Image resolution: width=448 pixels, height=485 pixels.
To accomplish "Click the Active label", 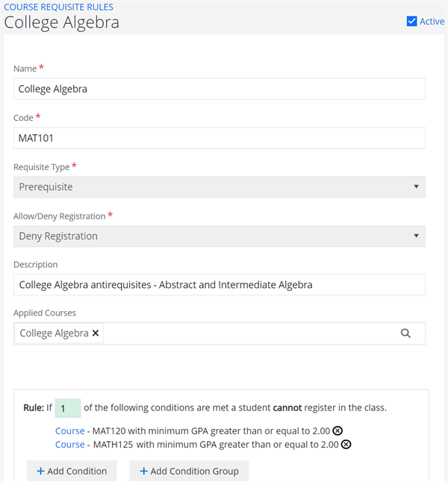I will [432, 22].
